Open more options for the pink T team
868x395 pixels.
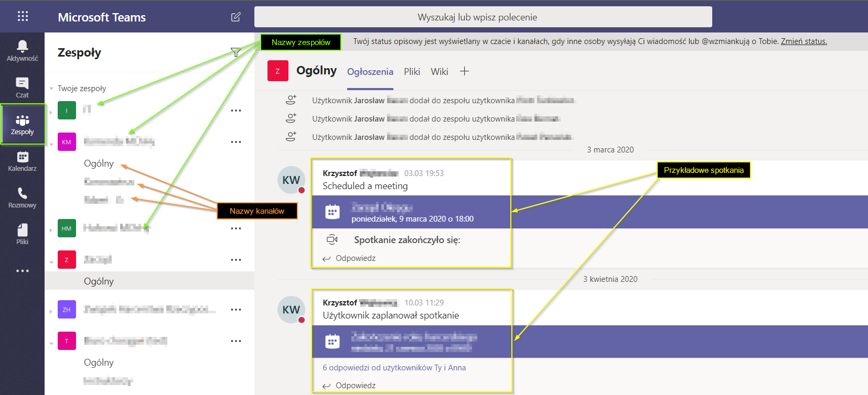click(236, 341)
